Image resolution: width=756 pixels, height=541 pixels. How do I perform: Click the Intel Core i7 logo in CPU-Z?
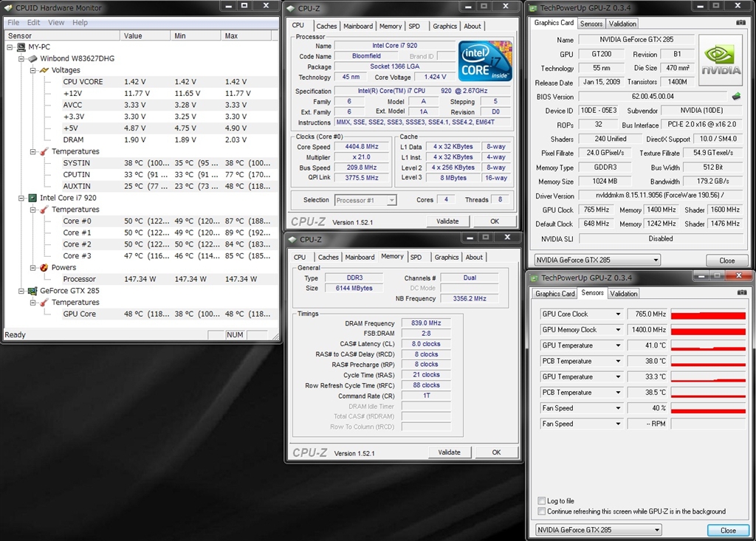(x=485, y=61)
